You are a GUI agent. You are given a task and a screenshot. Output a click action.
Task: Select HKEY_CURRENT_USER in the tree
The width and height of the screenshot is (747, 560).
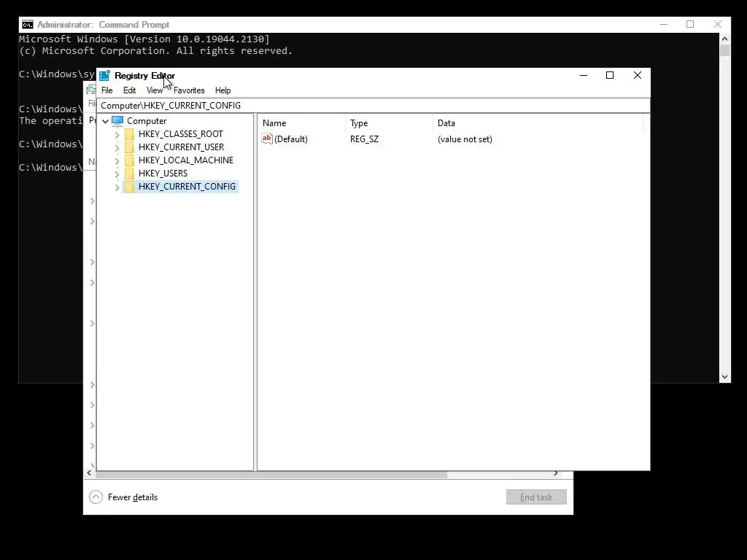pyautogui.click(x=181, y=147)
